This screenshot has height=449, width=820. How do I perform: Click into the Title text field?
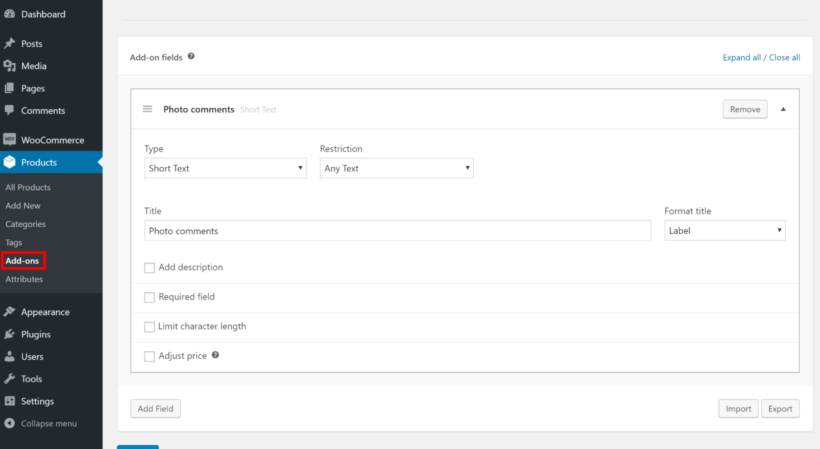click(x=397, y=230)
